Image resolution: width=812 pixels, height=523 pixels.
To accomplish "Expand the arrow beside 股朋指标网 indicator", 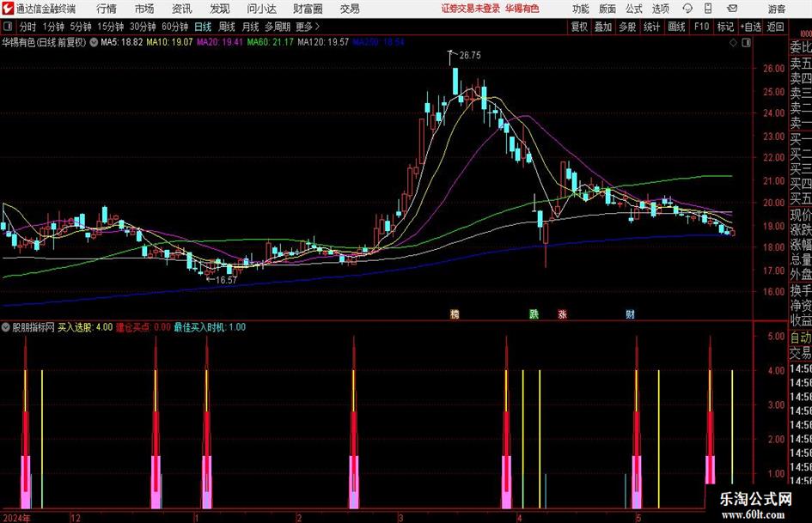I will point(6,327).
